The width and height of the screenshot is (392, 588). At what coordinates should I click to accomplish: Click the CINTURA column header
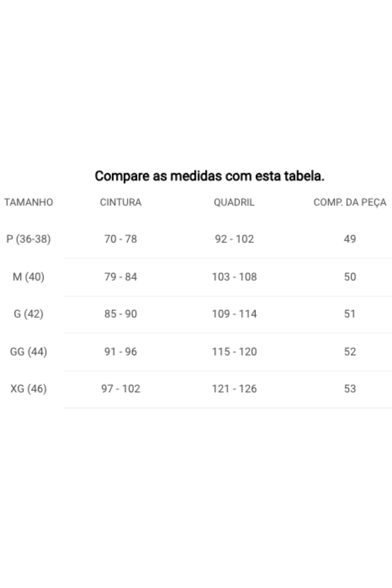pos(121,202)
